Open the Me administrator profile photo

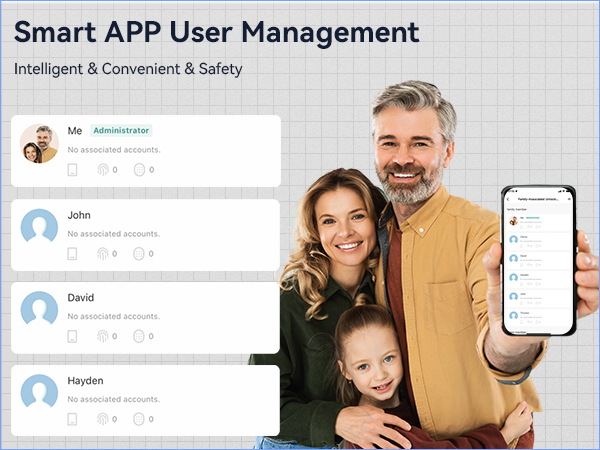pos(39,143)
